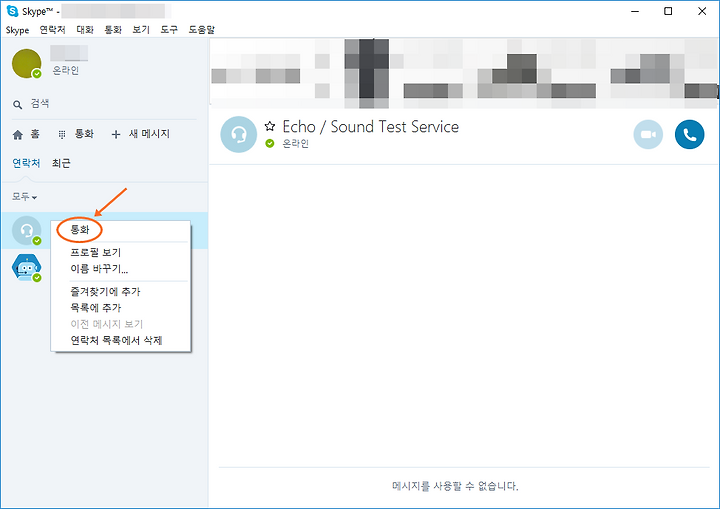
Task: Open the Echo / Sound Test Service header avatar
Action: [x=238, y=134]
